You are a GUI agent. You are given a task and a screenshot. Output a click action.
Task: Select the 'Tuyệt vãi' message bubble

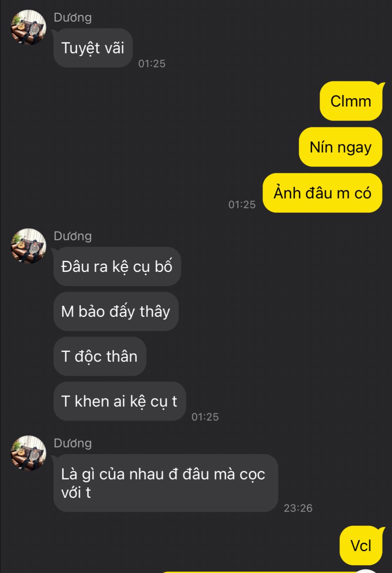point(93,48)
